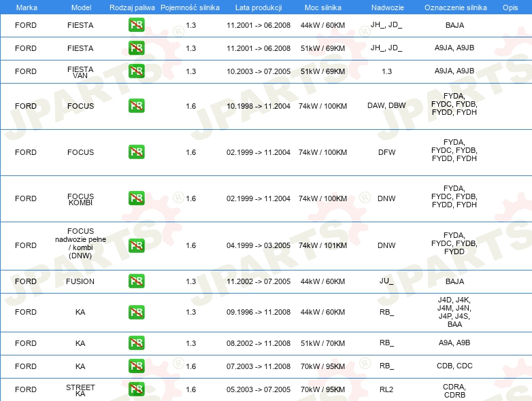The width and height of the screenshot is (532, 401).
Task: Click the JU_ body code
Action: pyautogui.click(x=386, y=281)
